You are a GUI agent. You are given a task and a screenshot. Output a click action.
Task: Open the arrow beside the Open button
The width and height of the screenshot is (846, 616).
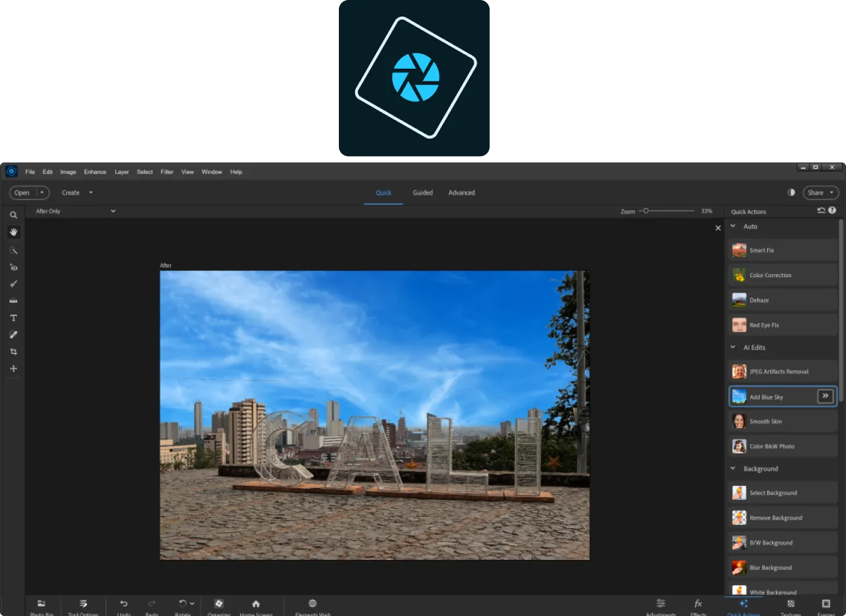(42, 192)
